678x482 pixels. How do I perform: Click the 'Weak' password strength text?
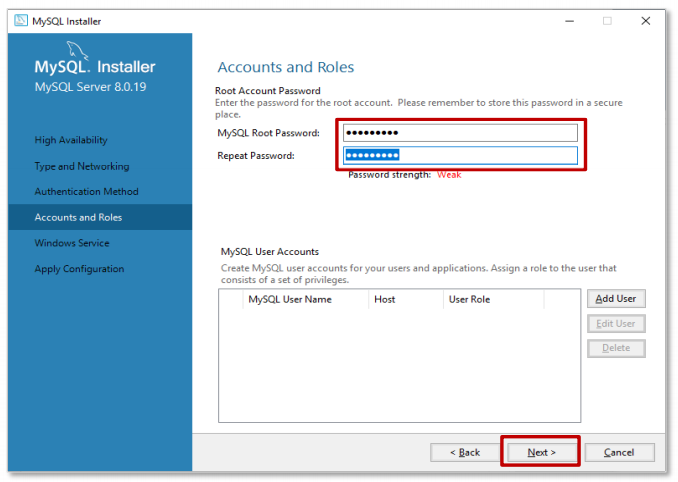click(449, 175)
